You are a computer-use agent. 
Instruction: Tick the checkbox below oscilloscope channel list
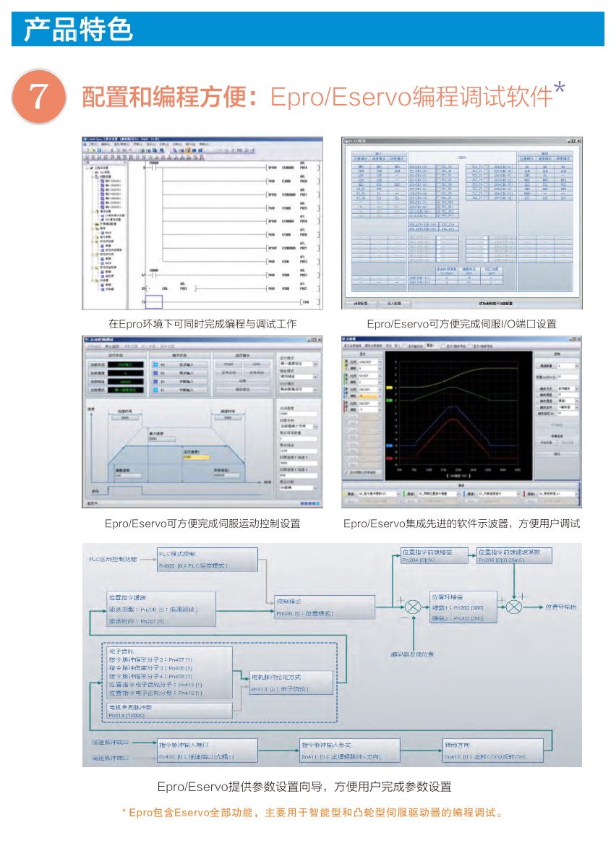346,472
